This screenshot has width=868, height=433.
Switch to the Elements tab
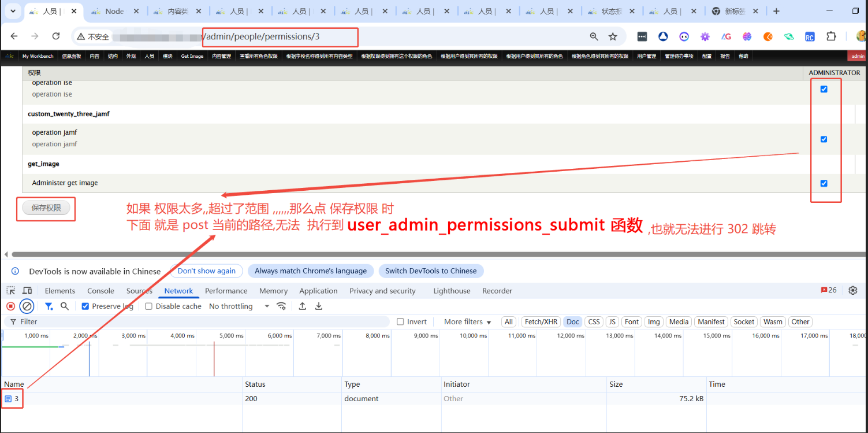[x=60, y=291]
